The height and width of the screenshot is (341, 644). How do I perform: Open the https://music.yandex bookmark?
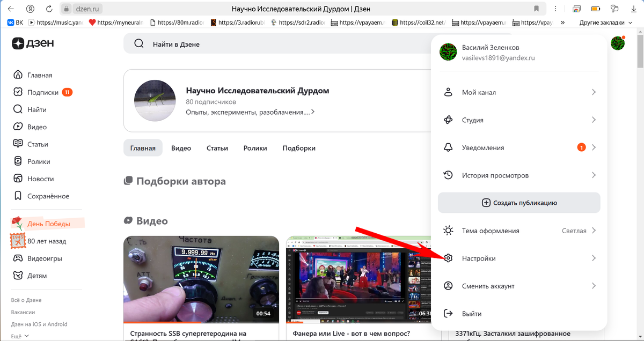56,23
